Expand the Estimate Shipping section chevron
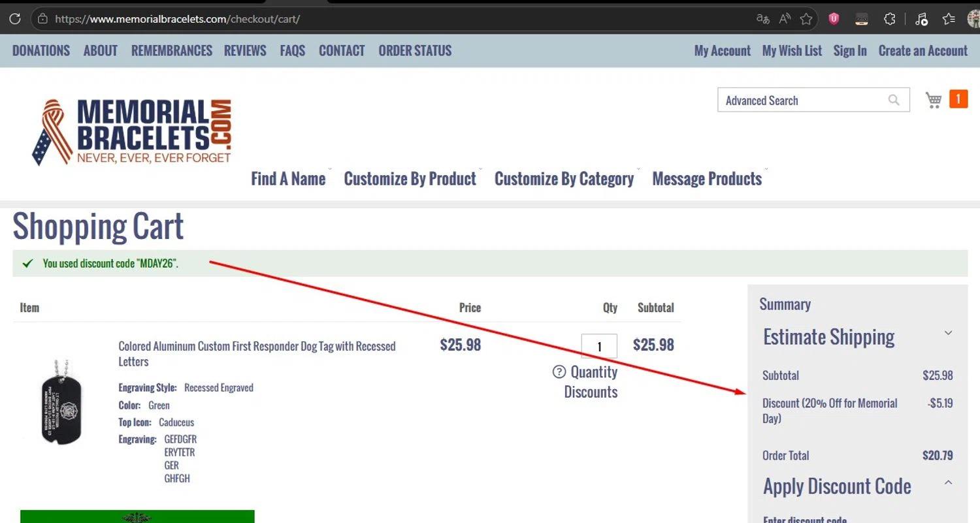Image resolution: width=980 pixels, height=523 pixels. [948, 333]
